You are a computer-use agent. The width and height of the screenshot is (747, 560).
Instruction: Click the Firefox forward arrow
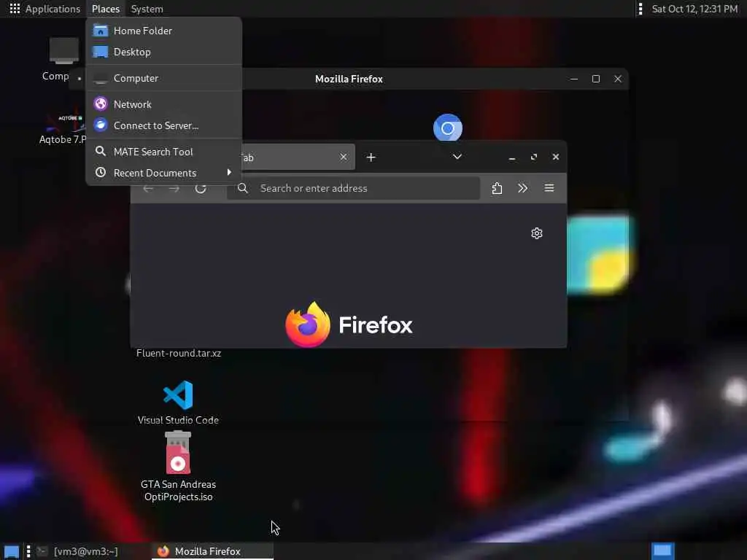click(174, 189)
